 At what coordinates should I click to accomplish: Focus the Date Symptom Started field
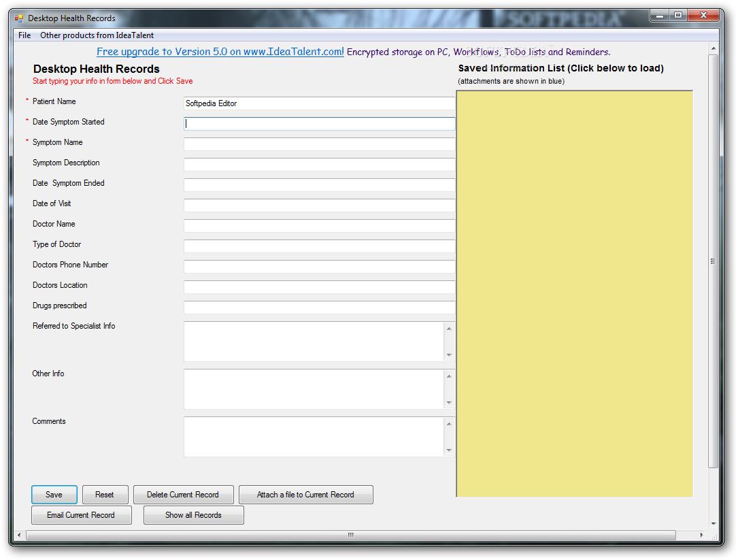(x=319, y=124)
